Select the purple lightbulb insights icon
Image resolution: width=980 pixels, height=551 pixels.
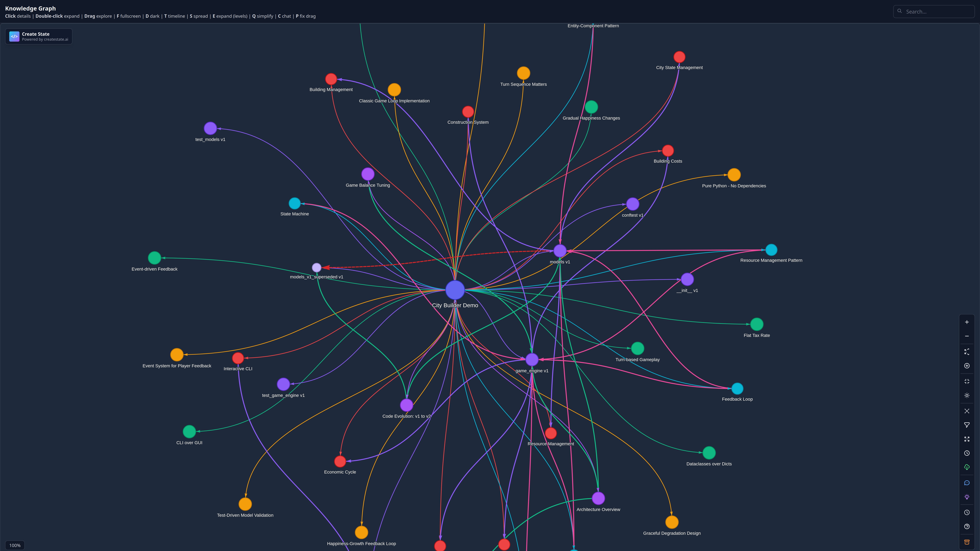pos(967,497)
